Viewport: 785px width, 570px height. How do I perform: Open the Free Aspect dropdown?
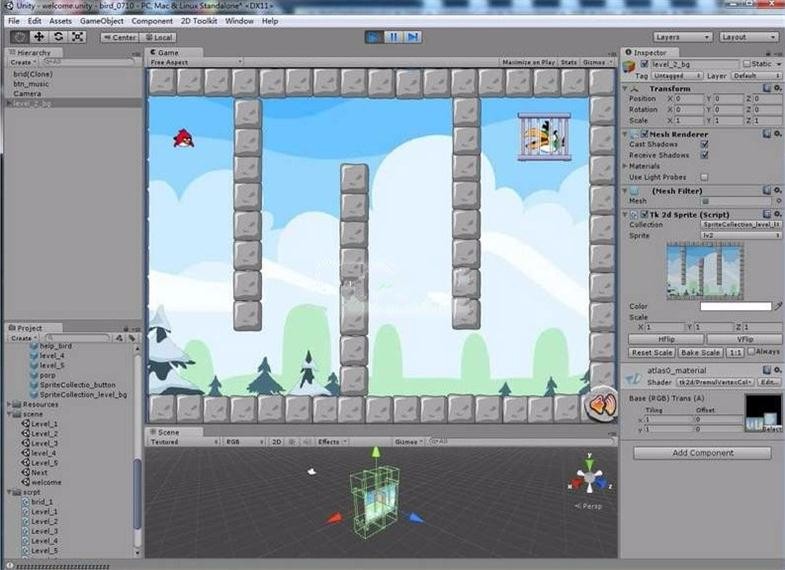click(196, 63)
